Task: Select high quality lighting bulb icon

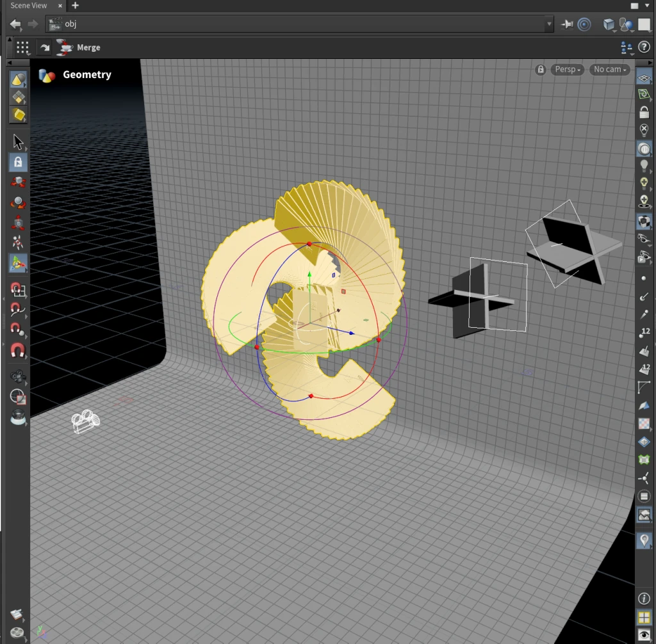Action: [644, 184]
